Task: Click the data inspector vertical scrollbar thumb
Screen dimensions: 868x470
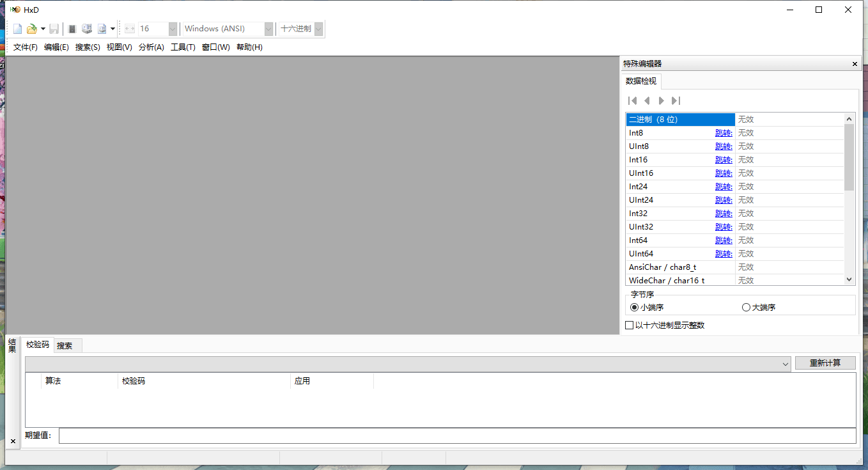Action: [x=849, y=157]
